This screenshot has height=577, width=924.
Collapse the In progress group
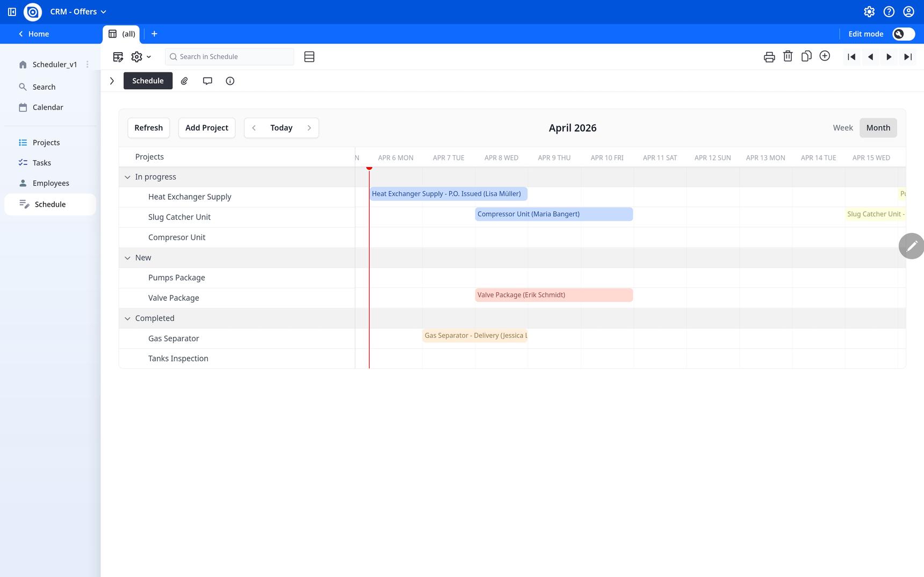[127, 177]
